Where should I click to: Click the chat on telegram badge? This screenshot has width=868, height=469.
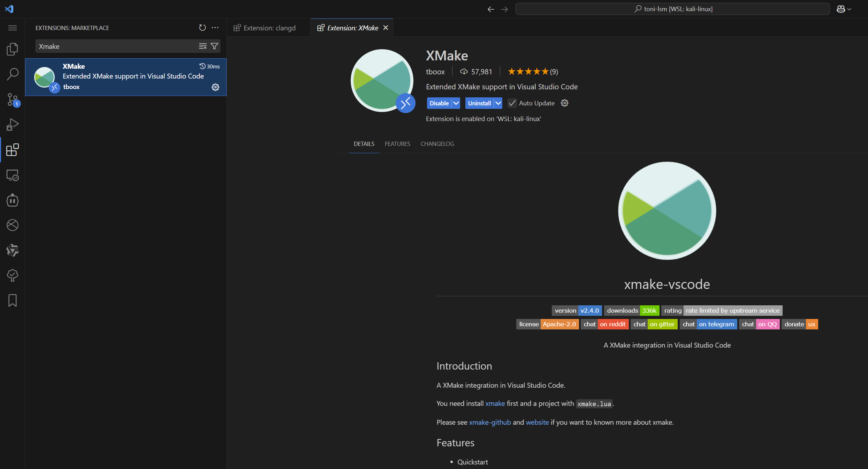coord(708,324)
